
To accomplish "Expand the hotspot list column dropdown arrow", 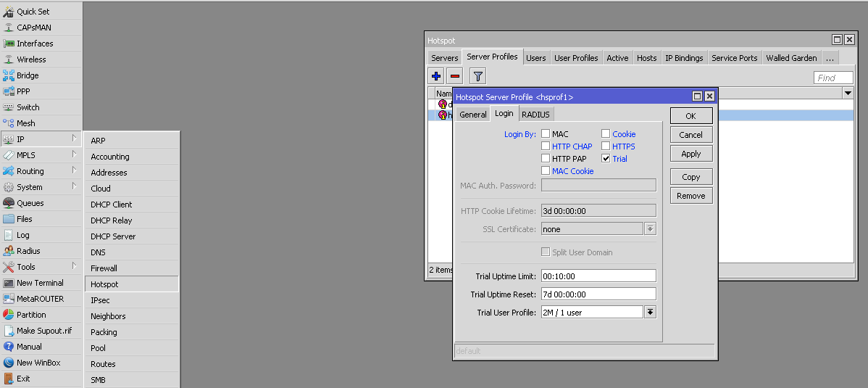I will point(848,94).
